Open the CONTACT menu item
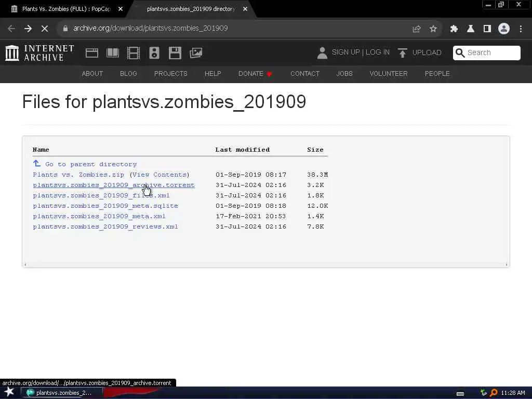Viewport: 532px width, 399px height. (x=305, y=74)
